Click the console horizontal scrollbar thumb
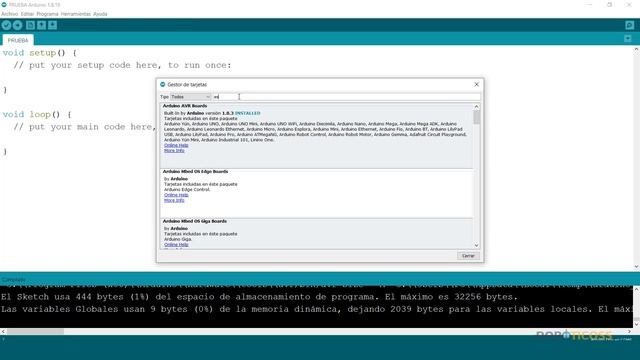 (35, 331)
